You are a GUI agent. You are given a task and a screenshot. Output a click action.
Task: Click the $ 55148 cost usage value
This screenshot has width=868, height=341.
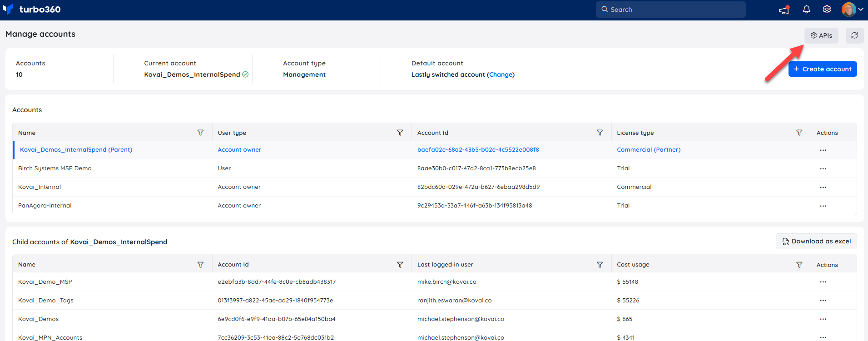click(627, 282)
